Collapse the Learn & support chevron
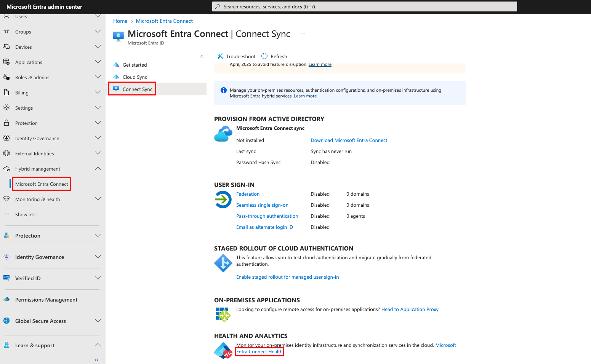The width and height of the screenshot is (591, 364). 98,345
